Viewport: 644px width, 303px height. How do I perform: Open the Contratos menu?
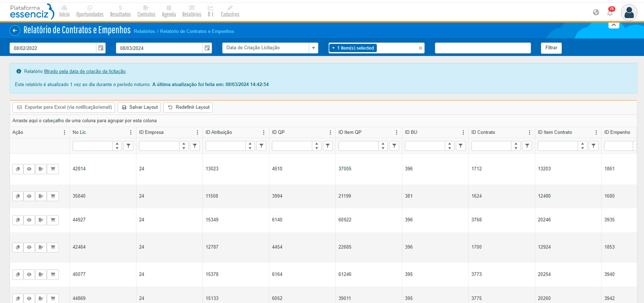click(146, 12)
